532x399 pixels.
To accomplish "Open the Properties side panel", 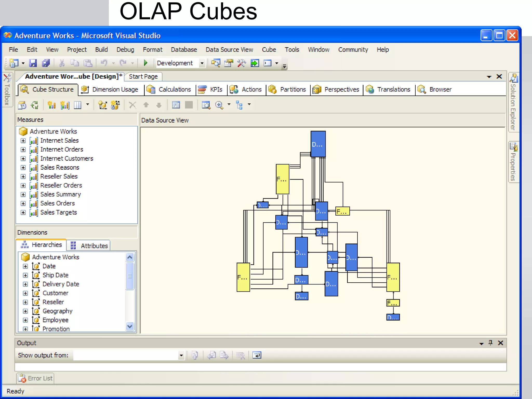I will coord(513,162).
